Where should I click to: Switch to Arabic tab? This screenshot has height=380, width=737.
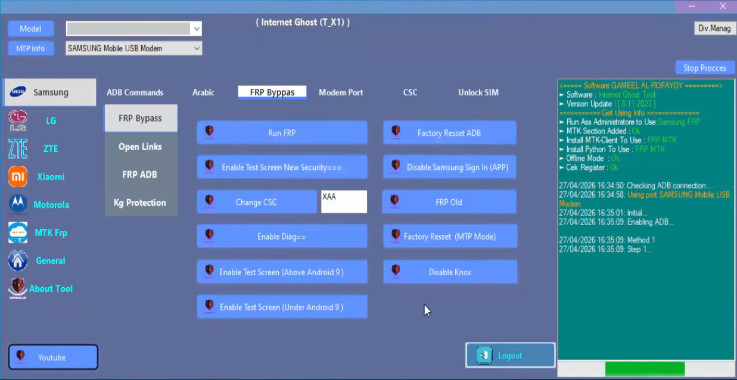pos(203,93)
